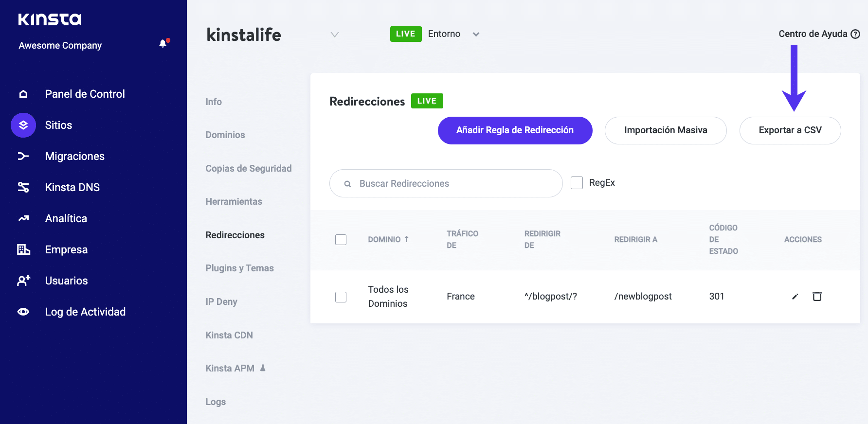Edit the blogpost redirect with pencil icon
This screenshot has width=868, height=424.
795,297
